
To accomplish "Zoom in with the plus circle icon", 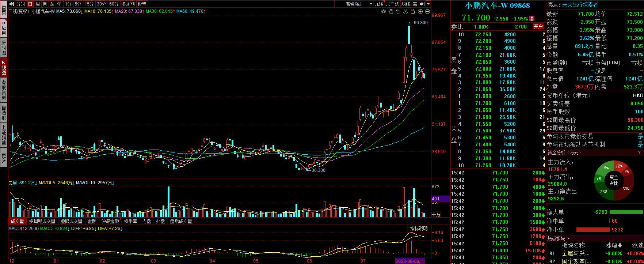I will (x=420, y=12).
